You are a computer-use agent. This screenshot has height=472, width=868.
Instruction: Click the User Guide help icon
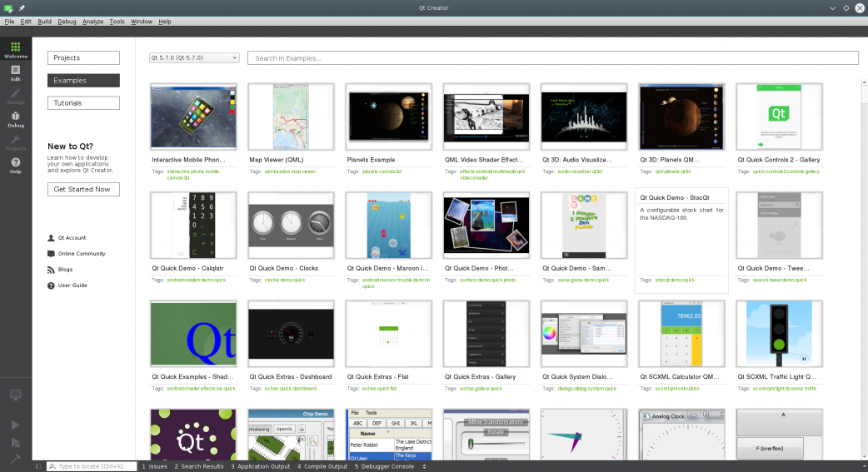52,286
